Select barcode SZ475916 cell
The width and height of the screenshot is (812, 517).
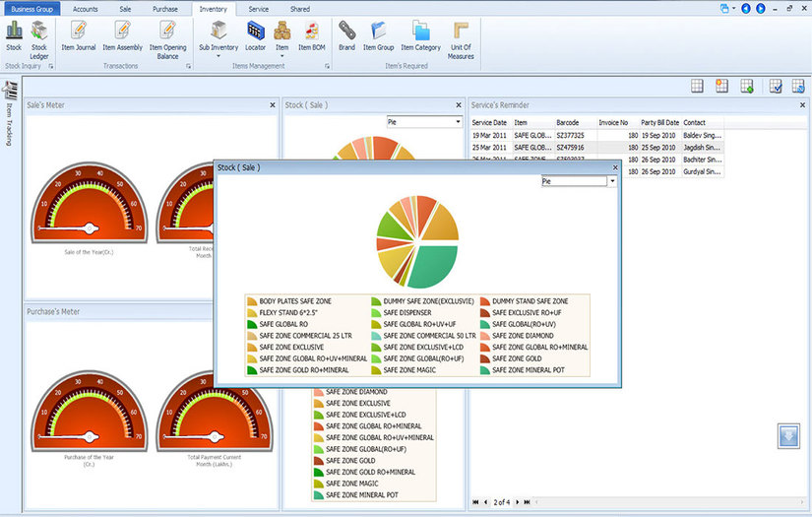coord(576,148)
